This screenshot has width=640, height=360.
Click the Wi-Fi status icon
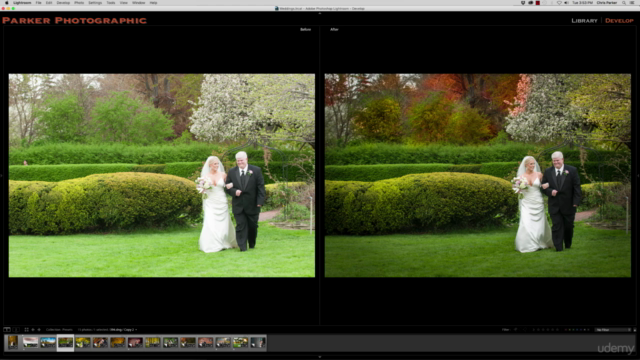pyautogui.click(x=559, y=3)
